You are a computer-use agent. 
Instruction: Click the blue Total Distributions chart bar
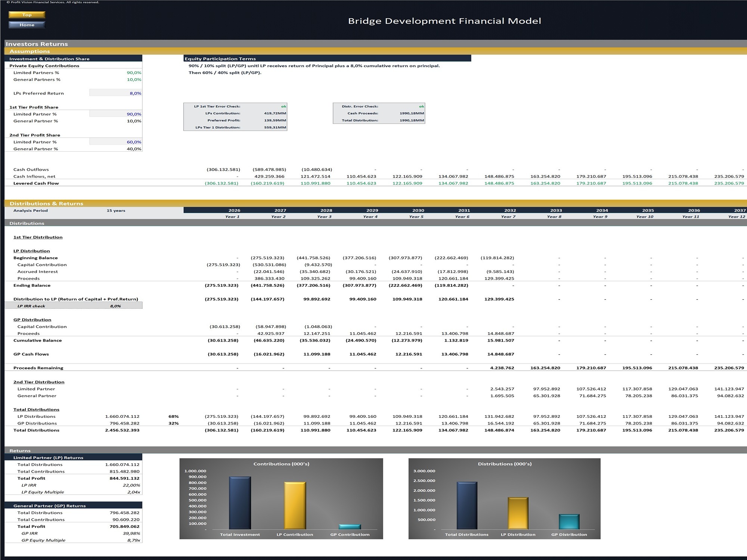coord(467,505)
